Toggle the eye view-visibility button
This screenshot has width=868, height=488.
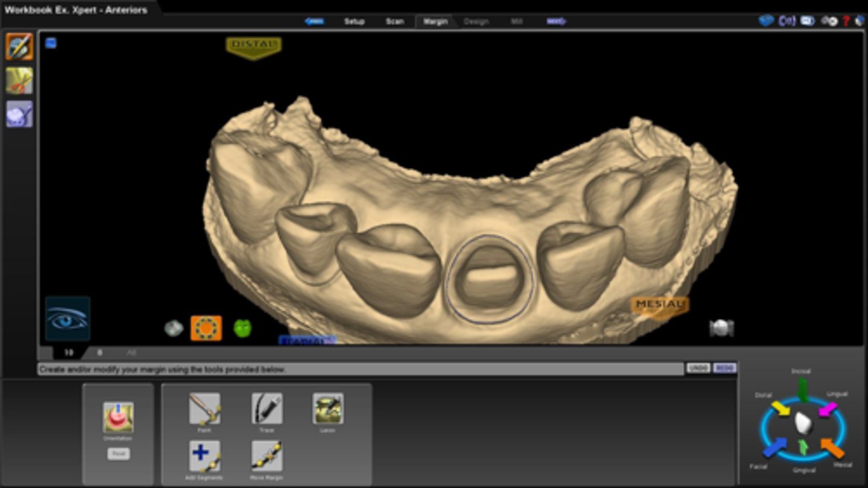(x=68, y=318)
